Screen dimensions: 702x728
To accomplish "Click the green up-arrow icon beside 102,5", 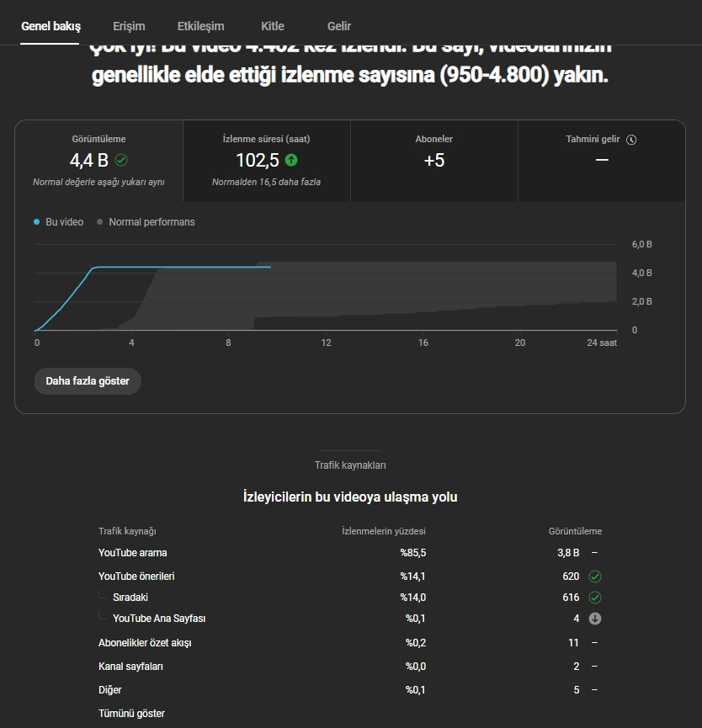I will click(x=291, y=160).
